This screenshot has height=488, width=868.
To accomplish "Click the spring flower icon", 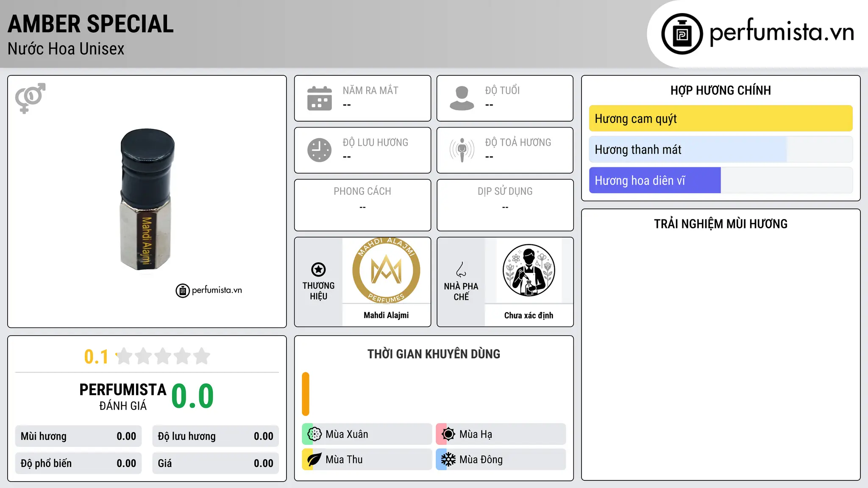I will click(x=314, y=434).
